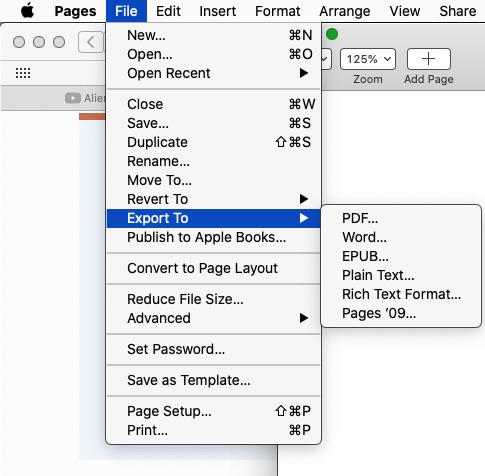Screen dimensions: 485x476
Task: Click the back arrow toolbar button
Action: pos(91,42)
